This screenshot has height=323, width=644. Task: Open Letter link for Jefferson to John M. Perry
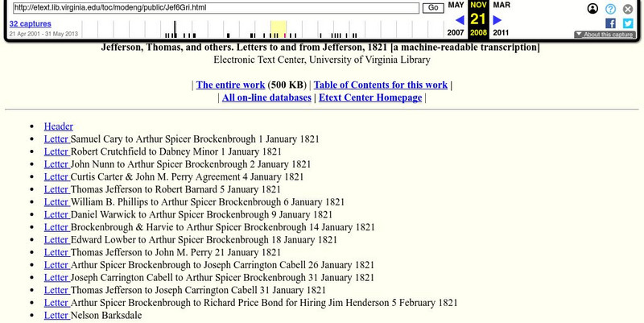57,252
